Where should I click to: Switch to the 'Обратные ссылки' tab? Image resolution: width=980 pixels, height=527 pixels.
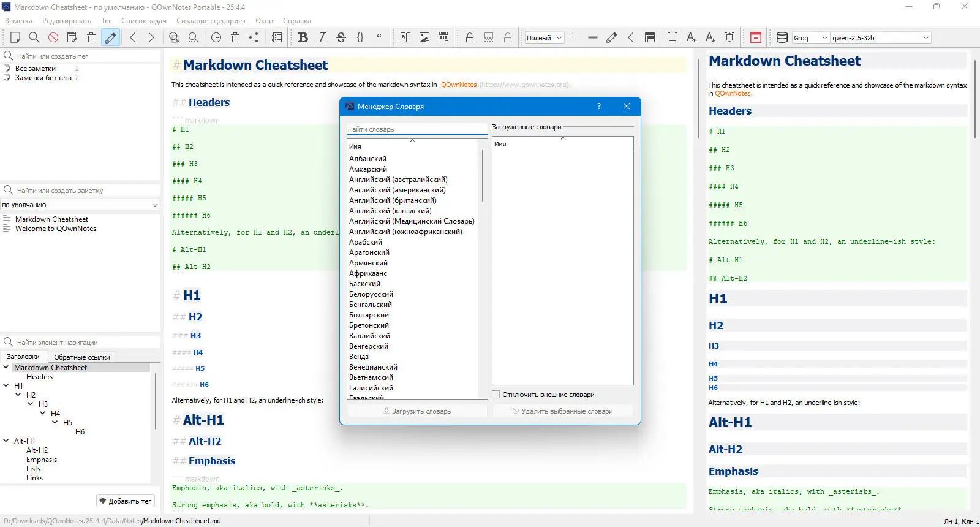[x=81, y=357]
